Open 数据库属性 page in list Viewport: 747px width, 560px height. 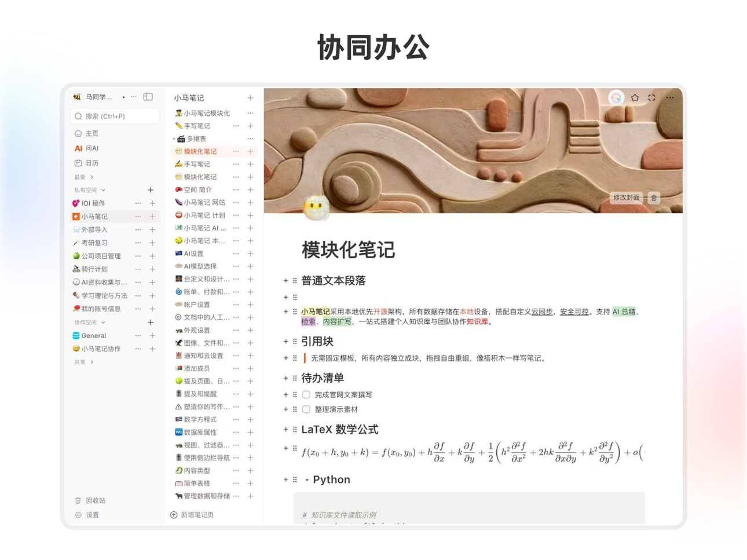click(200, 433)
